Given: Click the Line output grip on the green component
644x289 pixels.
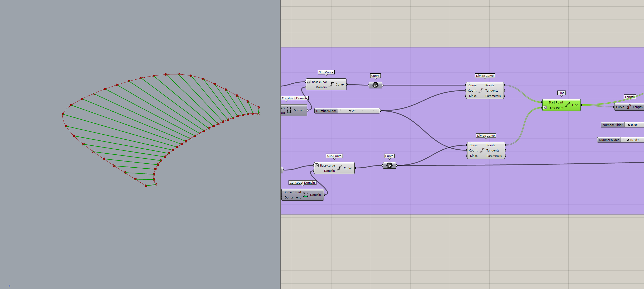Looking at the screenshot, I should 581,105.
